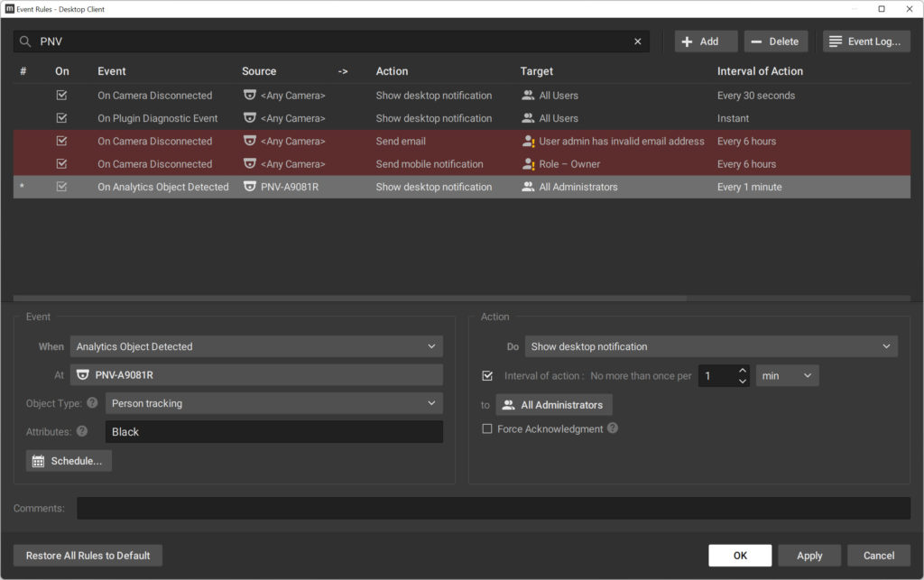Click users icon in Every 30 seconds row

tap(528, 95)
